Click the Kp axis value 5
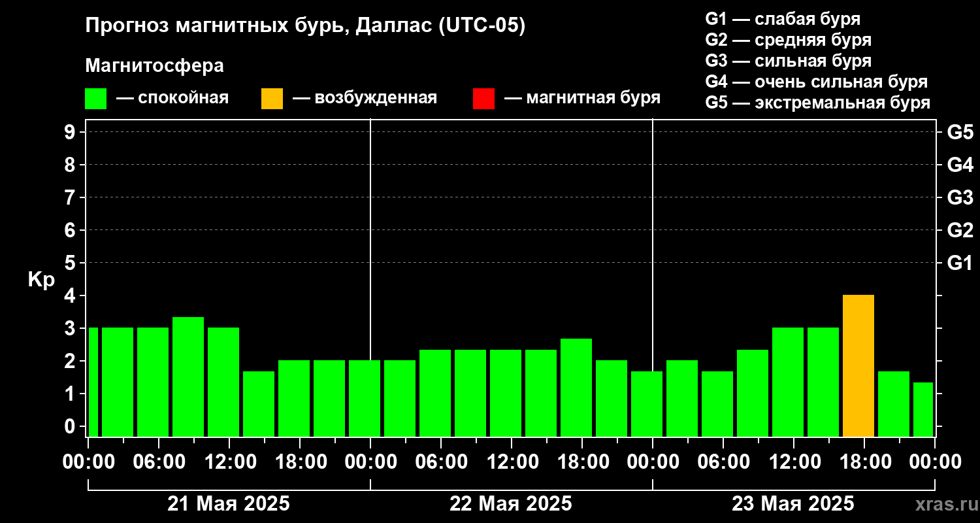The width and height of the screenshot is (980, 523). click(x=71, y=263)
